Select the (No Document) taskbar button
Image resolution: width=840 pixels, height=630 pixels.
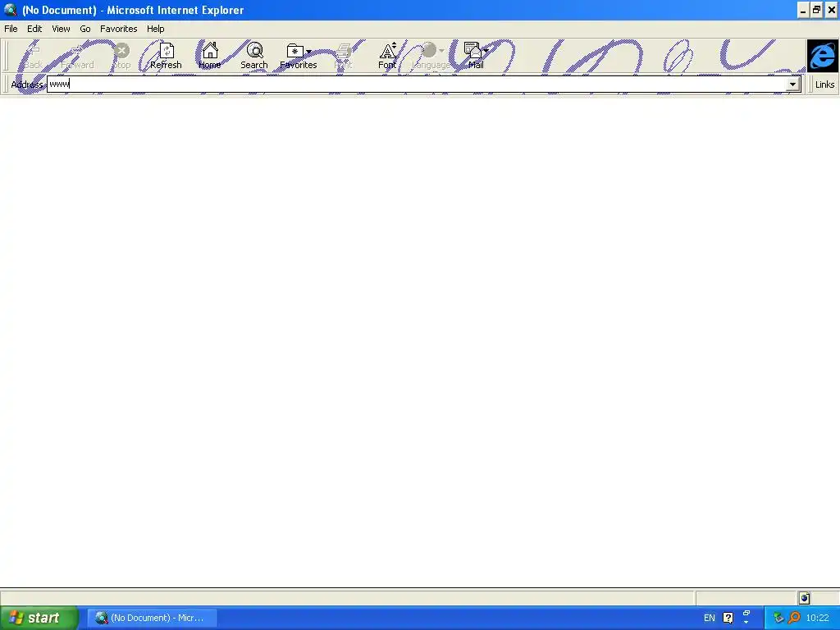pyautogui.click(x=152, y=618)
